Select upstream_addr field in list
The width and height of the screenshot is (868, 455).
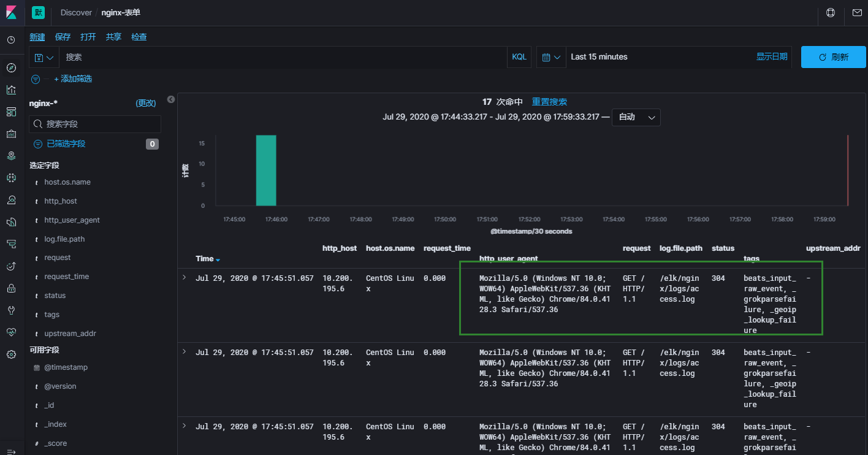tap(70, 334)
